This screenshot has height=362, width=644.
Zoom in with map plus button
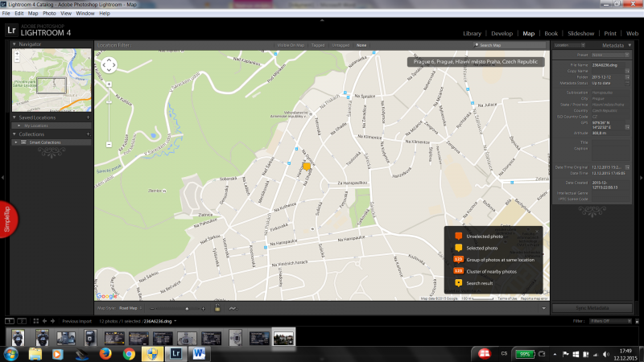109,84
